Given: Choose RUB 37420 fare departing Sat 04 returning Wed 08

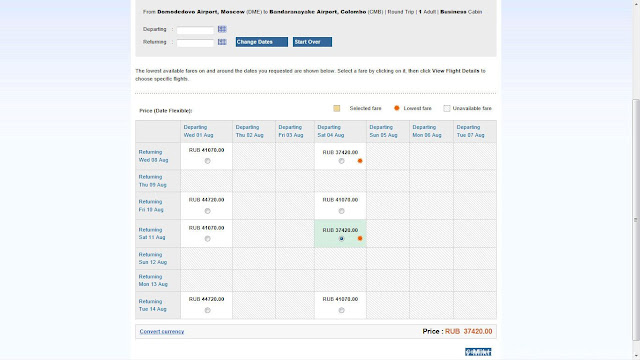Looking at the screenshot, I should [341, 161].
